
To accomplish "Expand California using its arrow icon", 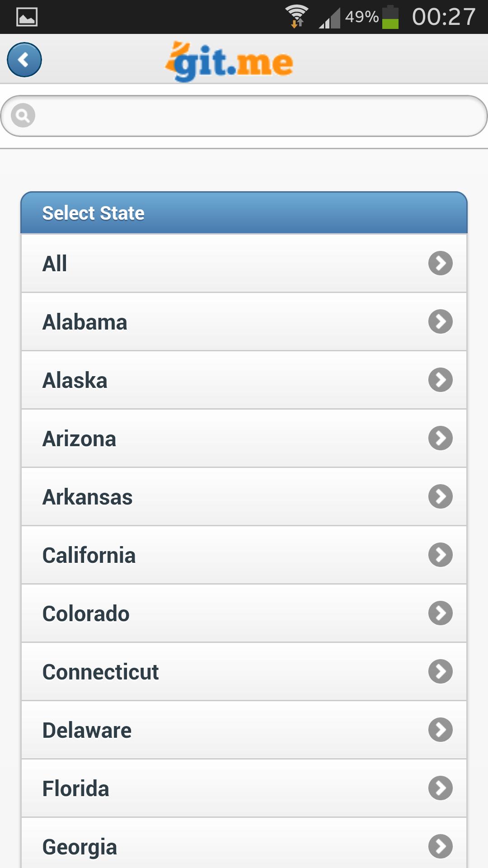I will point(441,555).
